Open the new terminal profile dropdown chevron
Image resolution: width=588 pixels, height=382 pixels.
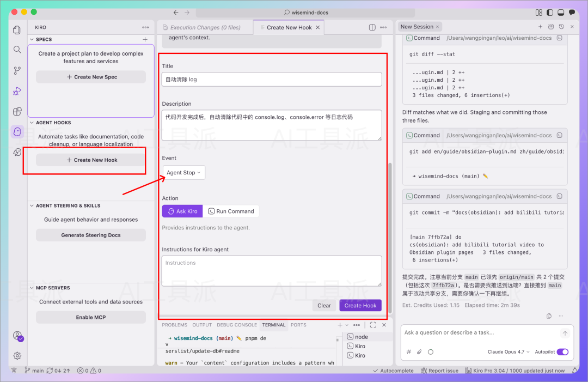coord(347,325)
